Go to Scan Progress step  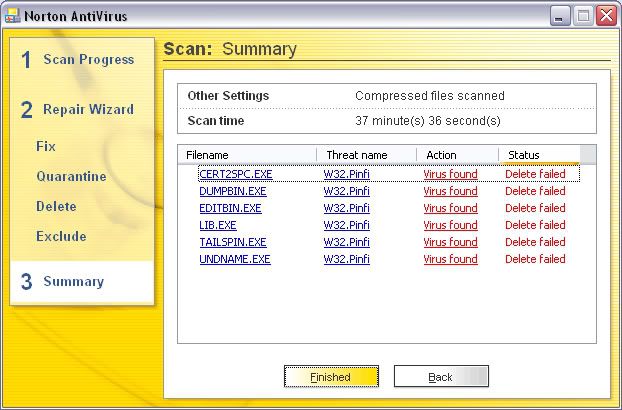(x=78, y=59)
